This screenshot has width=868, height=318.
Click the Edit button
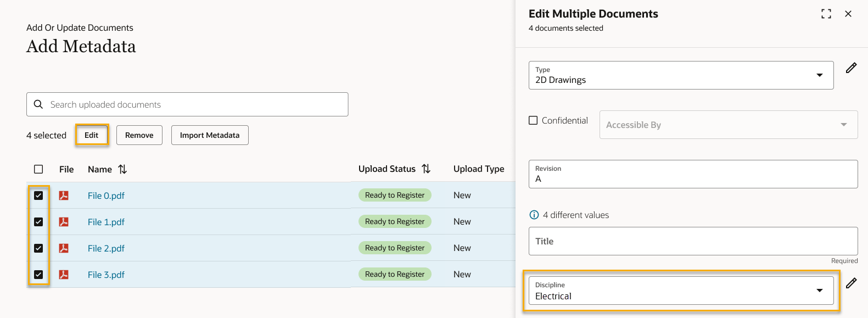click(92, 135)
